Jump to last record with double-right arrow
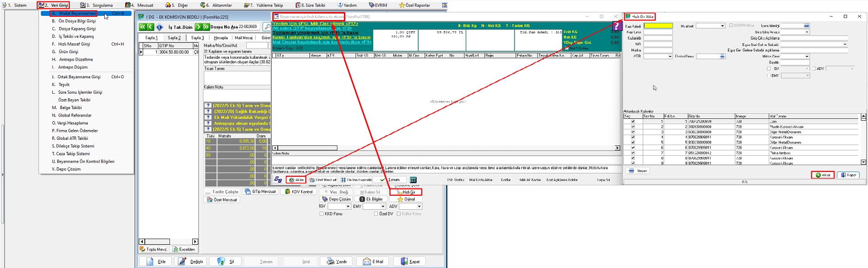Viewport: 868px width, 268px height. [x=206, y=27]
